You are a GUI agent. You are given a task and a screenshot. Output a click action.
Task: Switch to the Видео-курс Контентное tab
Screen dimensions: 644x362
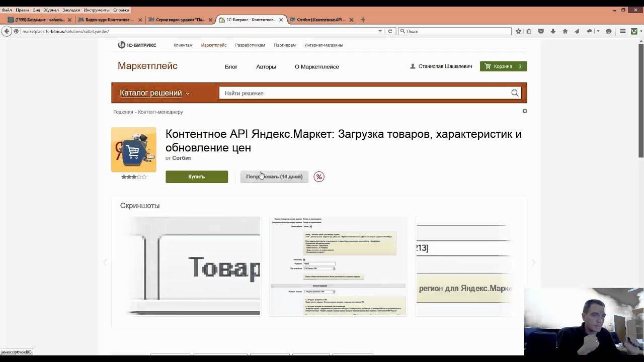coord(110,20)
